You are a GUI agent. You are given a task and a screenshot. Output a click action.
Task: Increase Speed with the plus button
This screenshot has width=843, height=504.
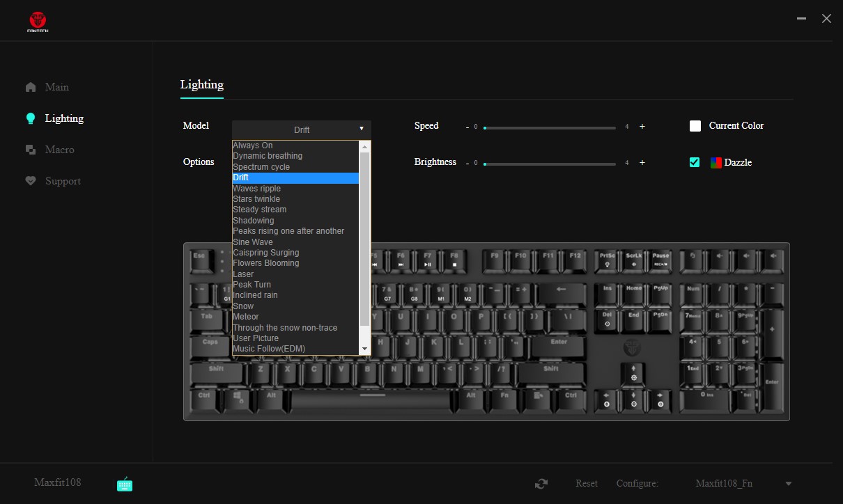point(642,127)
